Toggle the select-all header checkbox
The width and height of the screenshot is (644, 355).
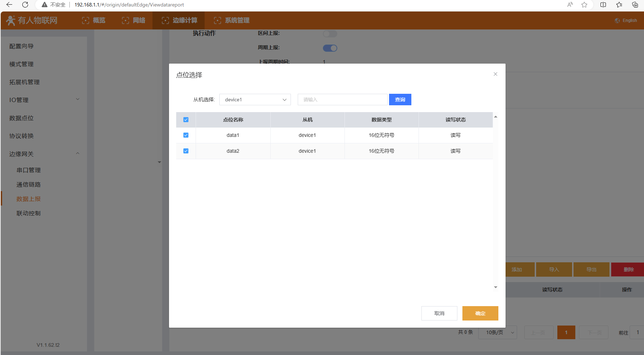[x=186, y=120]
